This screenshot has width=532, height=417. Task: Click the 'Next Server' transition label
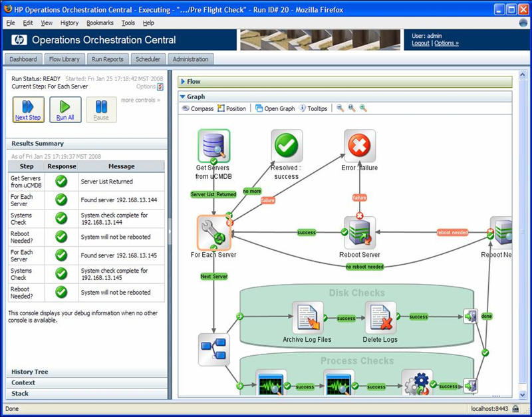(x=213, y=277)
